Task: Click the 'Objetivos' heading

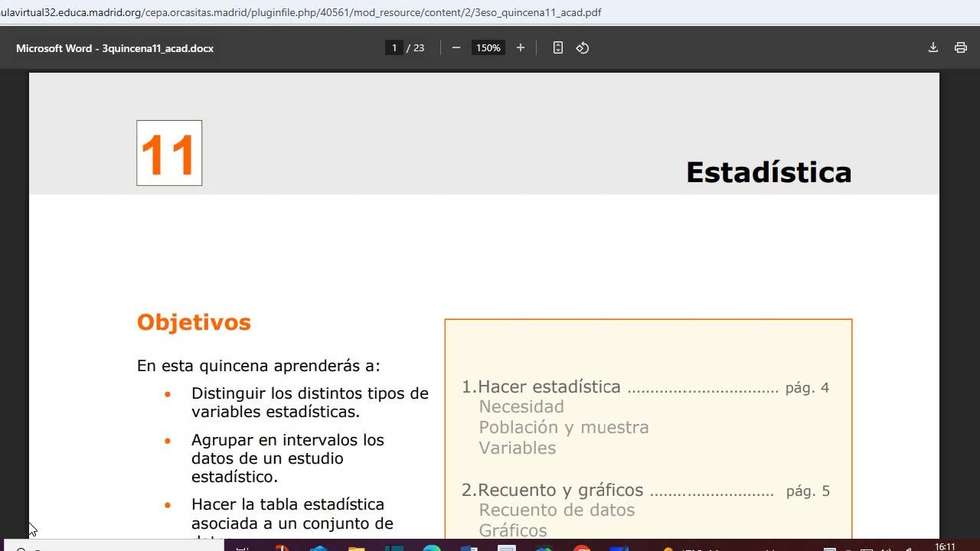Action: point(194,322)
